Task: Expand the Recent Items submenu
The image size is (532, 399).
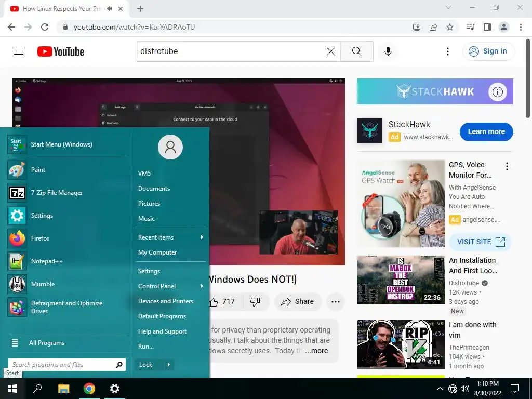Action: [x=170, y=237]
